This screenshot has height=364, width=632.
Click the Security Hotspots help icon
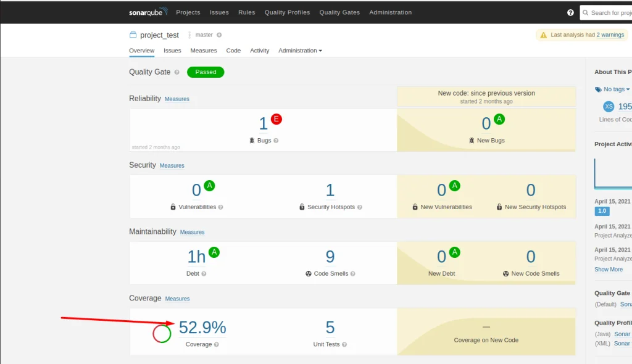(360, 207)
